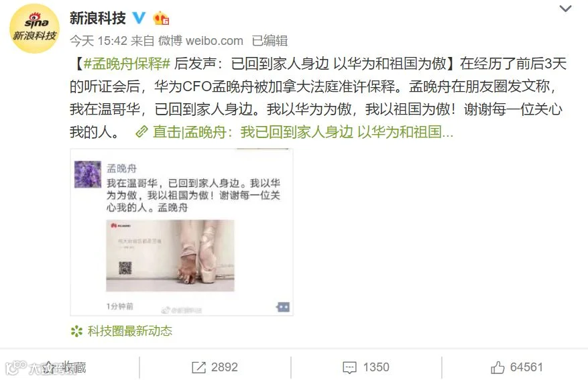The height and width of the screenshot is (380, 588).
Task: Click the comment bubble icon
Action: (349, 367)
